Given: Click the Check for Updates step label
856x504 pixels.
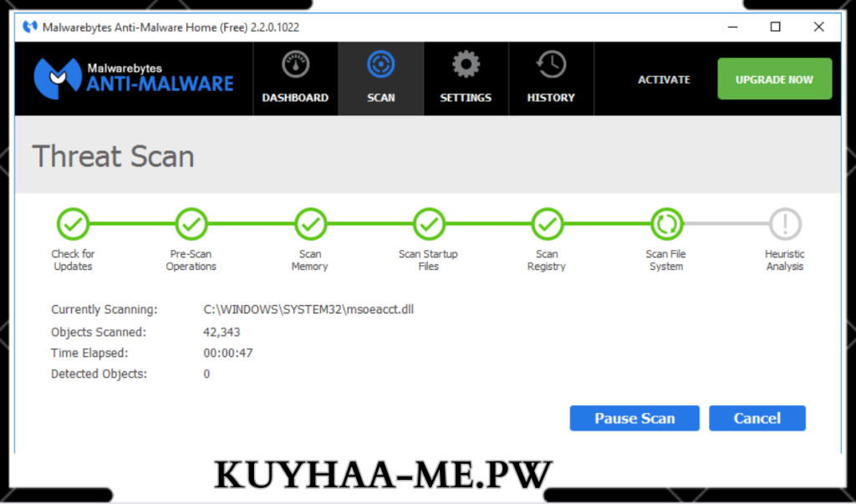Looking at the screenshot, I should [x=73, y=261].
